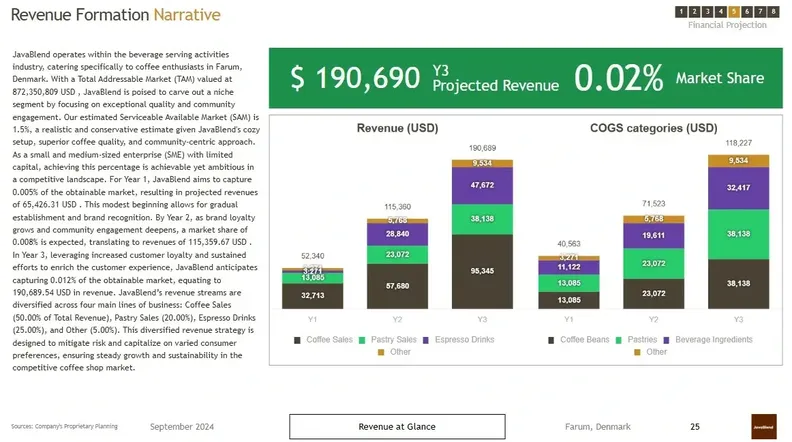
Task: Click the Revenue at Glance button
Action: tap(397, 426)
